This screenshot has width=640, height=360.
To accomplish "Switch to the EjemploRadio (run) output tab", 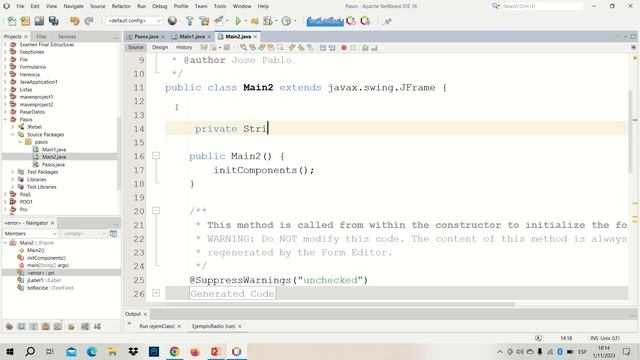I will point(213,326).
